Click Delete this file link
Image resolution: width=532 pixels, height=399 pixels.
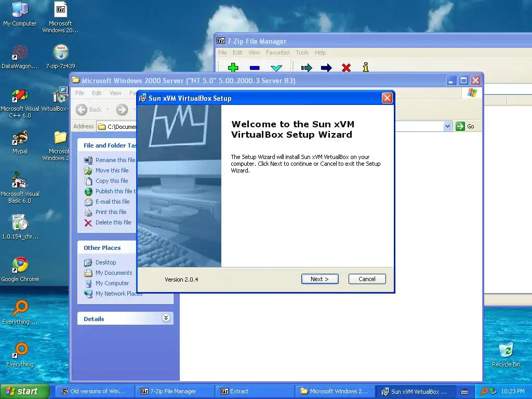(113, 222)
